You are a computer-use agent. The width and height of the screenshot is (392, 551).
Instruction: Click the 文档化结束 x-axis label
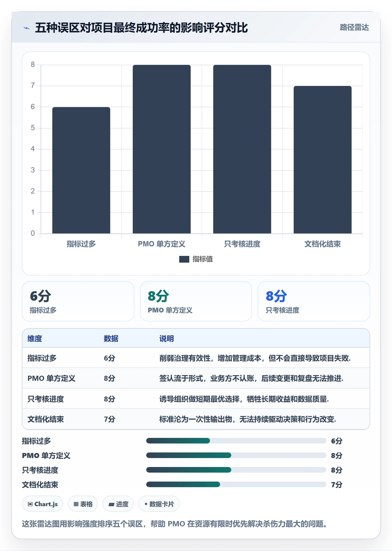coord(323,244)
